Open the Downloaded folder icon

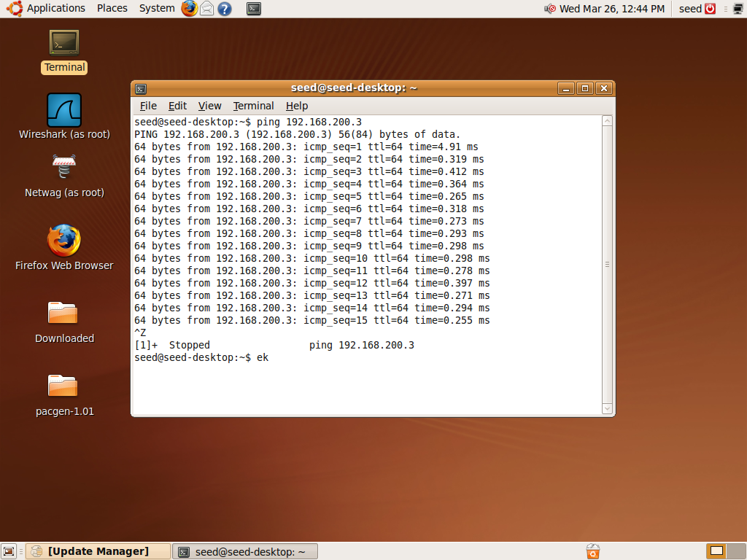64,323
